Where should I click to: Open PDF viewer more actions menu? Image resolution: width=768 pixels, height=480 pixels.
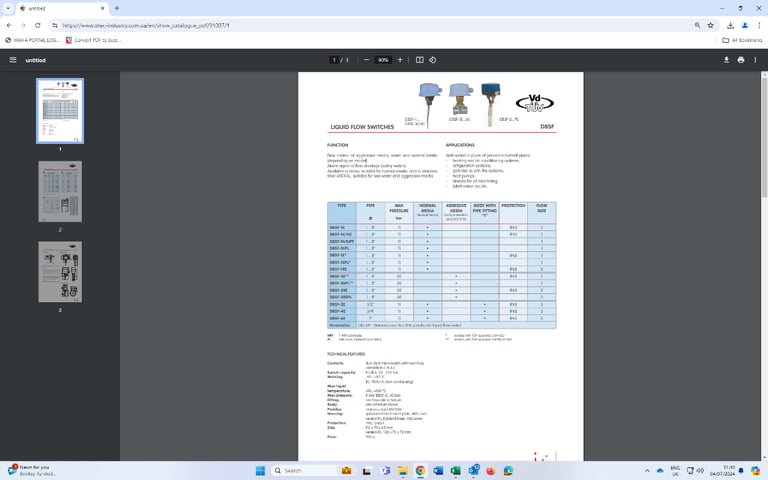coord(755,60)
